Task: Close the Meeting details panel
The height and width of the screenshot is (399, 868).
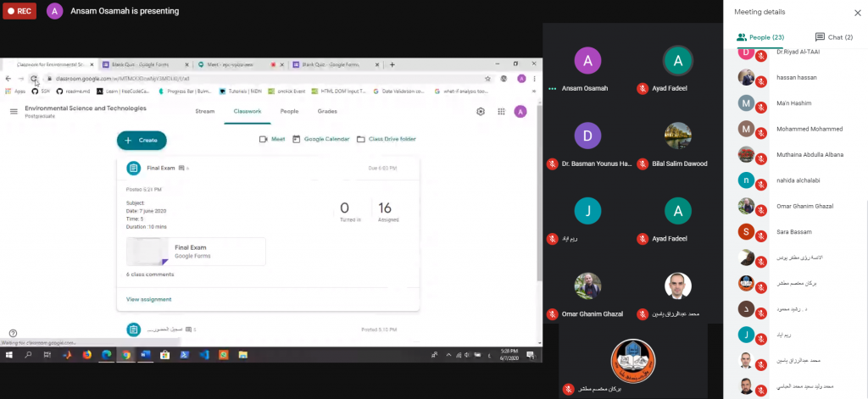Action: 856,12
